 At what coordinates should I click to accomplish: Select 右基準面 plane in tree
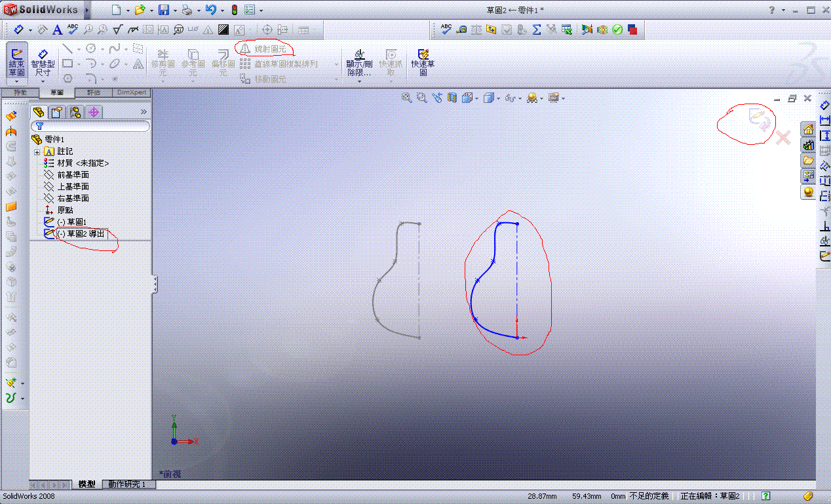tap(66, 198)
